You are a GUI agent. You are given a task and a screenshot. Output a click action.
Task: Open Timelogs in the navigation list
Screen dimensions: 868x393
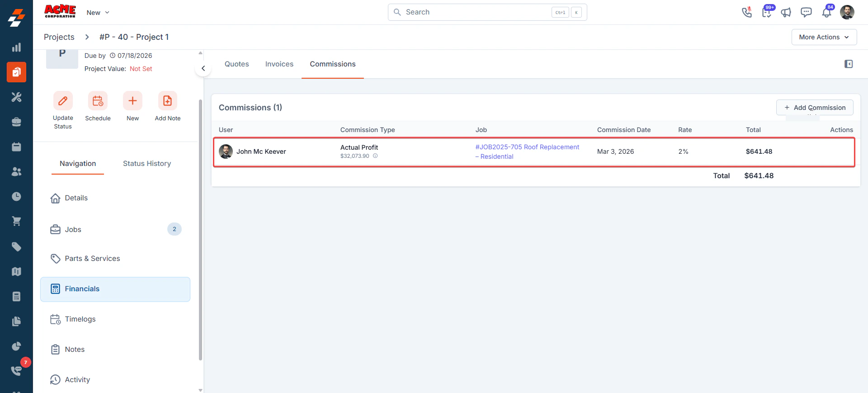[x=115, y=319]
